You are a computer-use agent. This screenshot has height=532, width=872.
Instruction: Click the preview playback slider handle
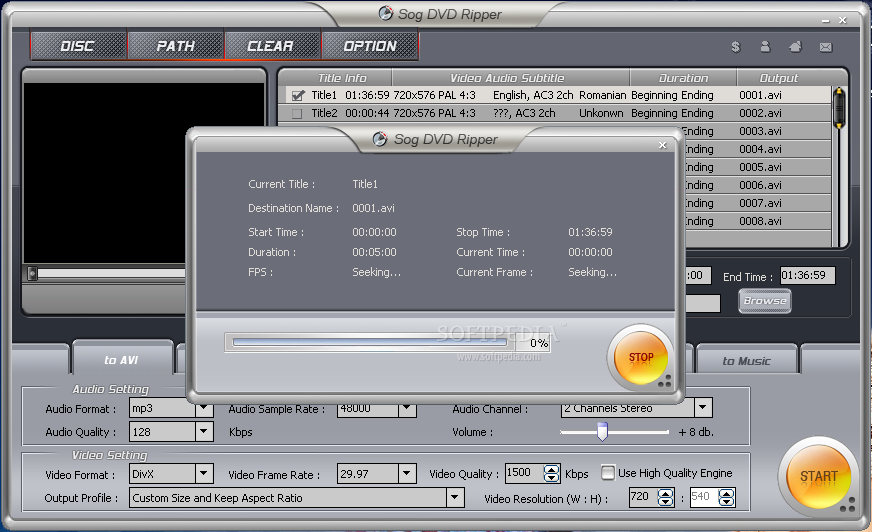(x=33, y=274)
